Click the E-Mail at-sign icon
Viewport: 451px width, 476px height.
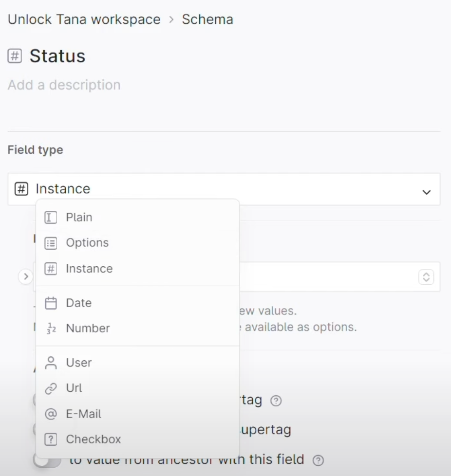tap(51, 414)
